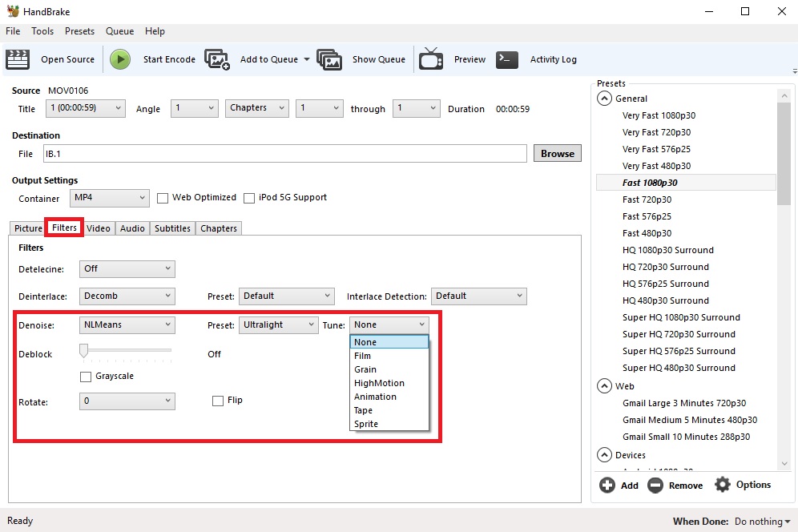Switch to the Picture tab

[x=28, y=228]
